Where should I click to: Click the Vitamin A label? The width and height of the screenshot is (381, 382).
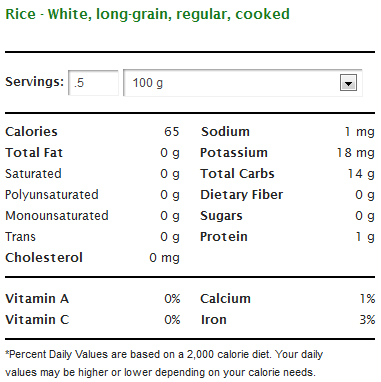click(37, 299)
